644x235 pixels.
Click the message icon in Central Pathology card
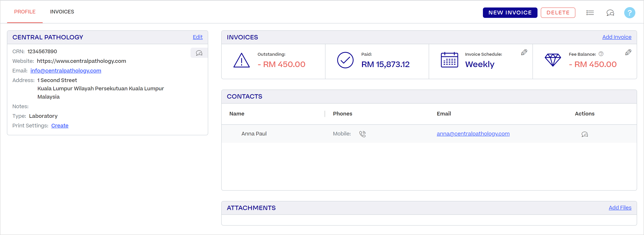point(199,53)
